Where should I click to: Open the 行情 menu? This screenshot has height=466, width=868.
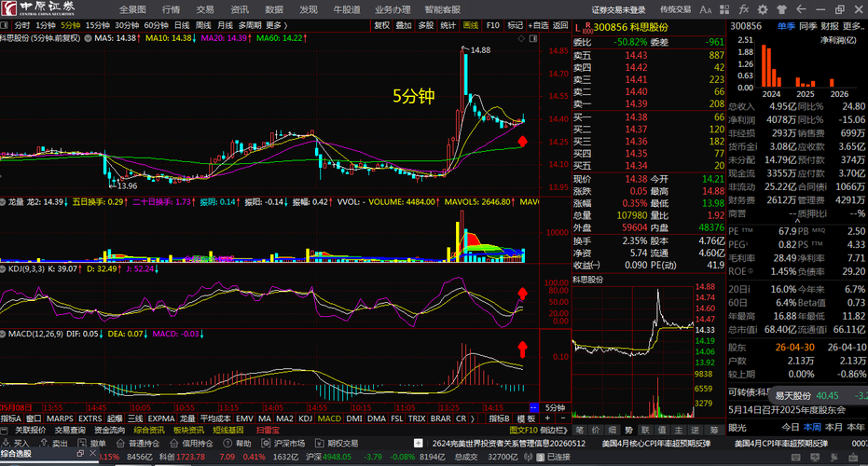click(x=171, y=9)
